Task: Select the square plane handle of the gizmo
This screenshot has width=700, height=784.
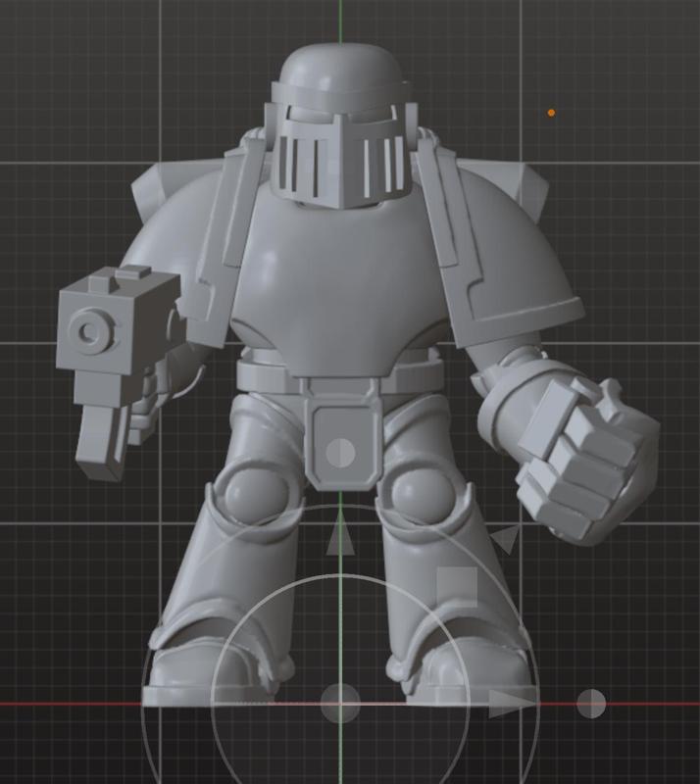Action: [457, 587]
